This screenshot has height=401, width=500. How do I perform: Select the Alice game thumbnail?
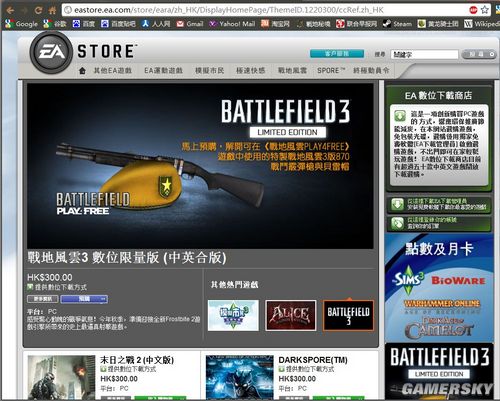290,315
